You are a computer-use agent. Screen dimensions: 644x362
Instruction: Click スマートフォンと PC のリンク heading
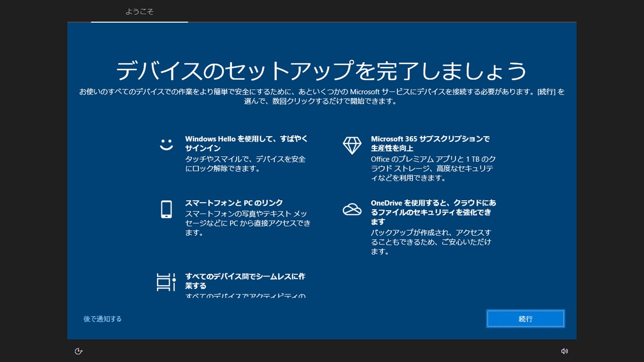234,203
